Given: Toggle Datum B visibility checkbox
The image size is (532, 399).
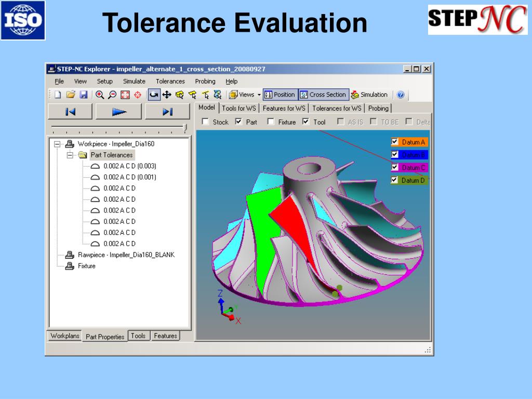Looking at the screenshot, I should (395, 154).
